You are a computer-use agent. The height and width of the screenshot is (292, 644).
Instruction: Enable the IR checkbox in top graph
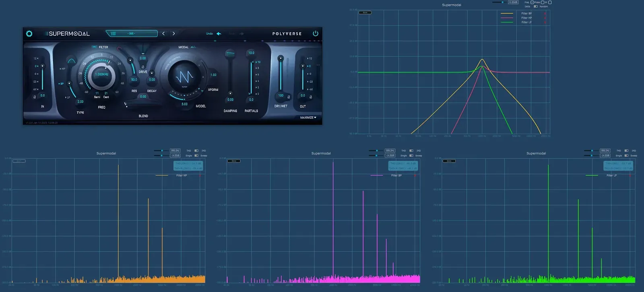coord(550,2)
